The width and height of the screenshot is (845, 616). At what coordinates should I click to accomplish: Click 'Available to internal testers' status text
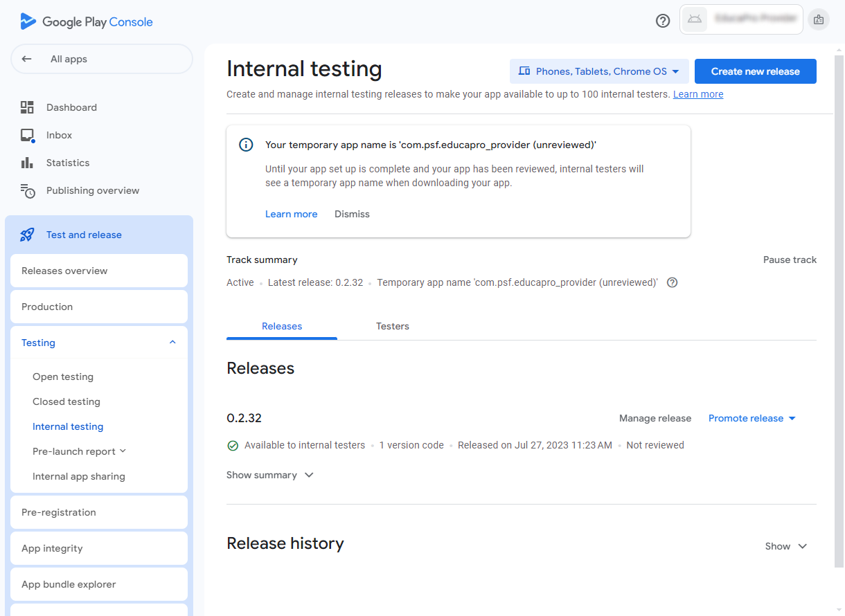[305, 445]
